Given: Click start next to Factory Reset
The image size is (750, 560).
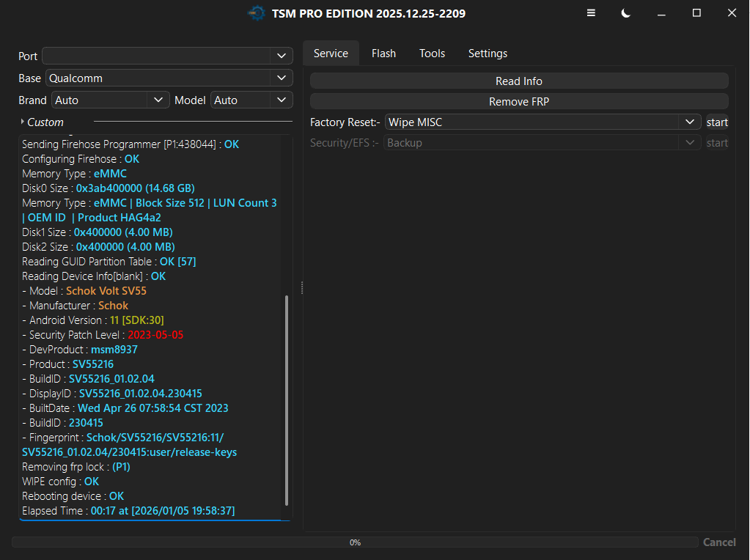Looking at the screenshot, I should pos(717,122).
